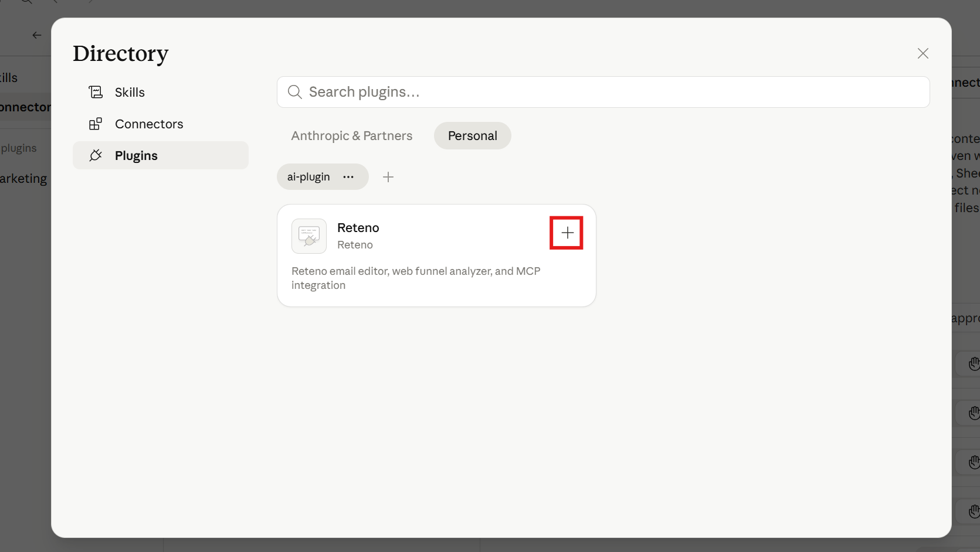
Task: Open the Connectors section
Action: pyautogui.click(x=161, y=124)
